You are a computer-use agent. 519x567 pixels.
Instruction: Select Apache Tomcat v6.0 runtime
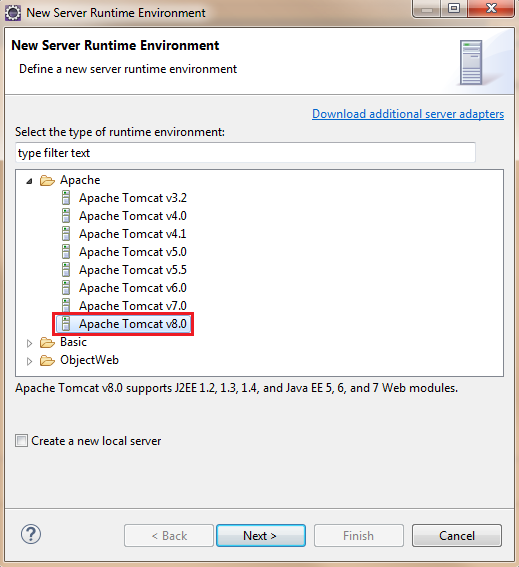tap(133, 288)
